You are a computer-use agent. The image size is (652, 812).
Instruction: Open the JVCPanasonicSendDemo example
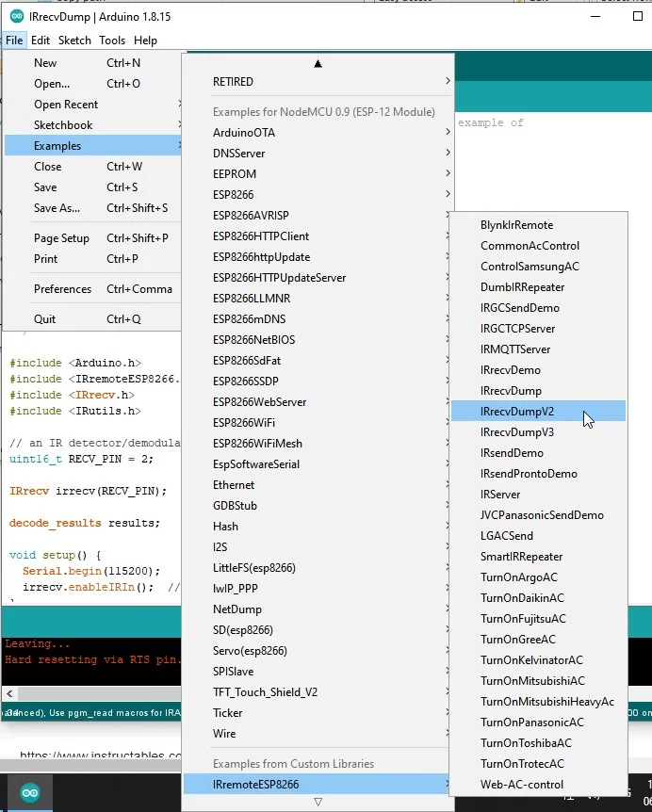(x=539, y=514)
